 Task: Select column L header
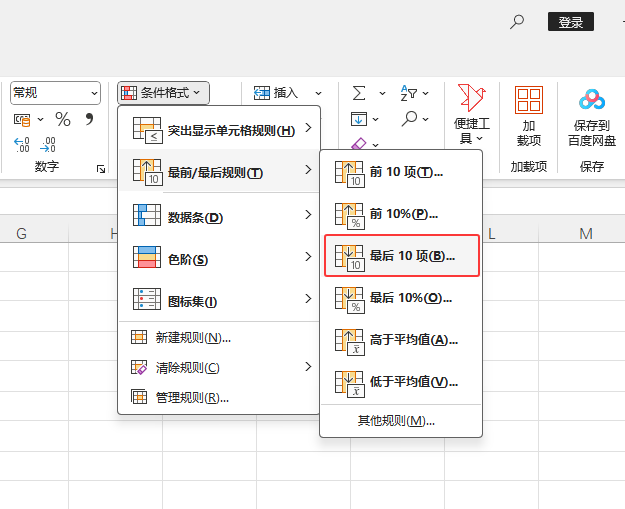(x=510, y=233)
